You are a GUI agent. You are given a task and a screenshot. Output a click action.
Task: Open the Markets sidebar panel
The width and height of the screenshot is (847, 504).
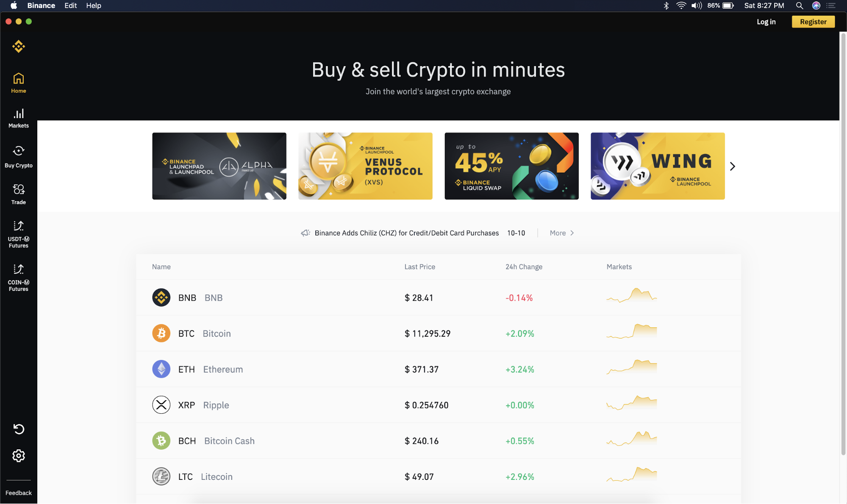(x=18, y=118)
